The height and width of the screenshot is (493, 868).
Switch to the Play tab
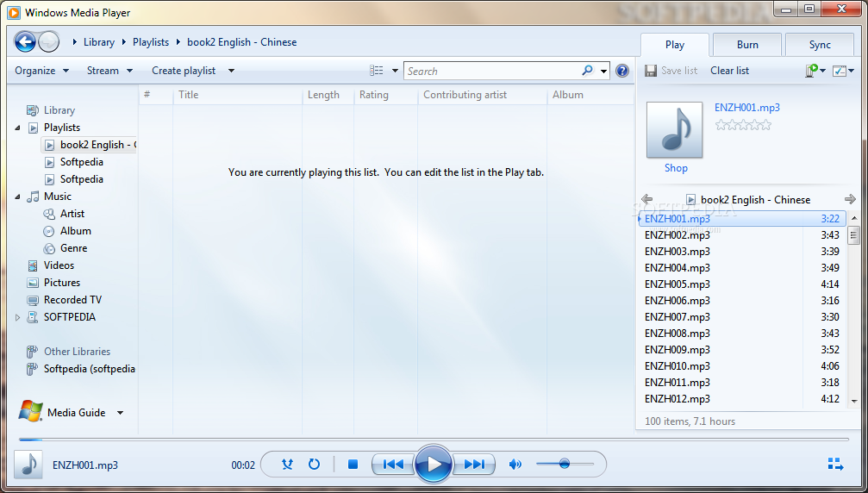point(674,45)
